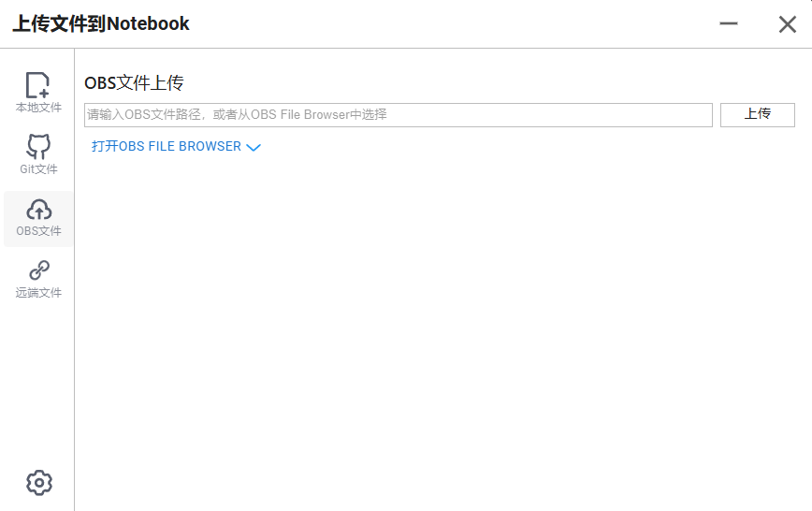Focus the OBS file path input field
This screenshot has width=812, height=511.
click(399, 115)
